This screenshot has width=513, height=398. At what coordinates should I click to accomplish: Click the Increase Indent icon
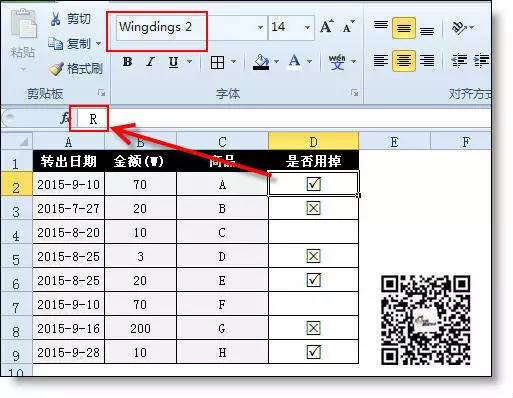pyautogui.click(x=481, y=61)
